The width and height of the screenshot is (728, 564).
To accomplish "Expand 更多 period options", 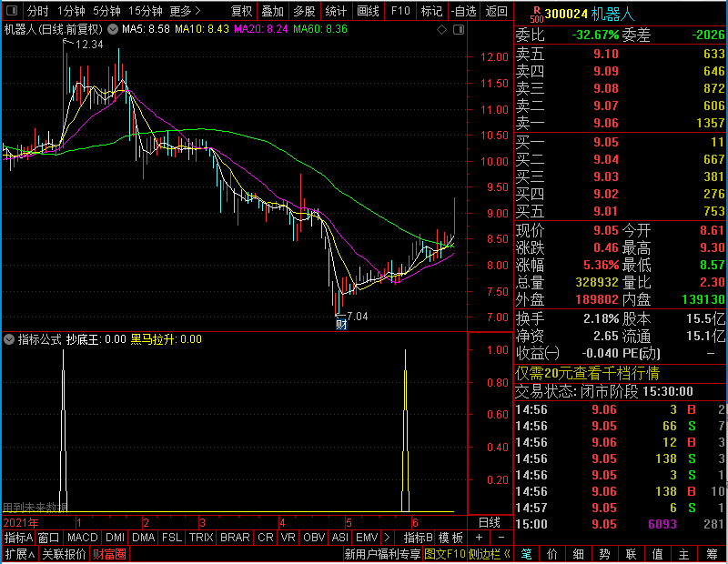I will (185, 11).
